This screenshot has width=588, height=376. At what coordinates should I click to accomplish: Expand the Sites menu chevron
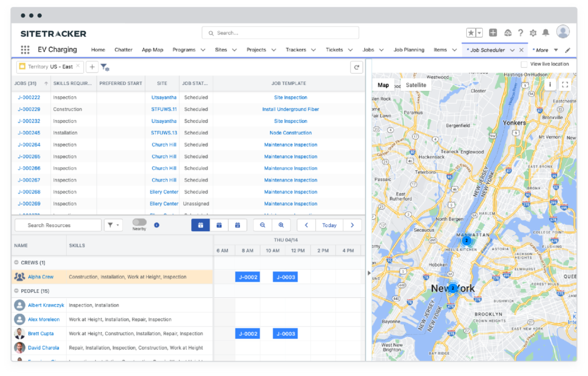pos(234,50)
